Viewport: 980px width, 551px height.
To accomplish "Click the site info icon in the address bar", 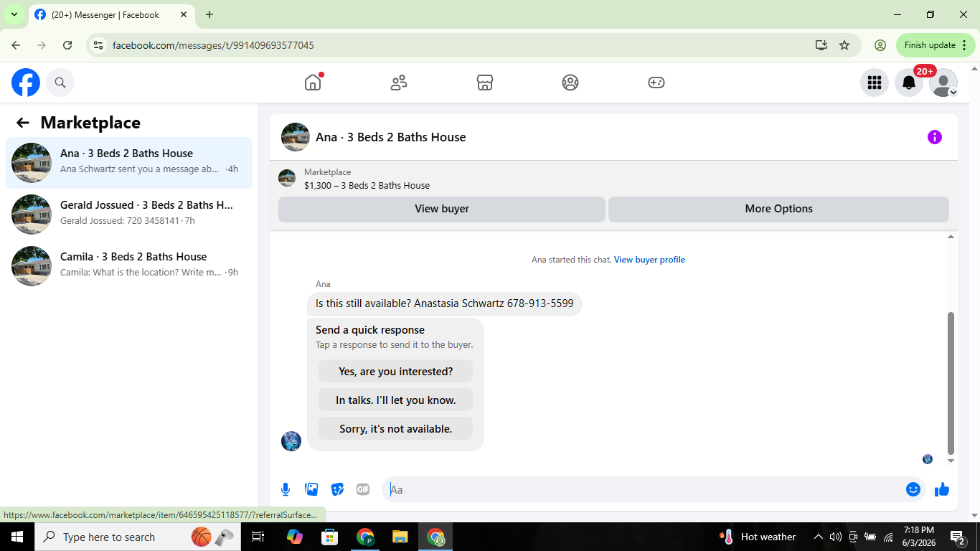I will [x=99, y=45].
